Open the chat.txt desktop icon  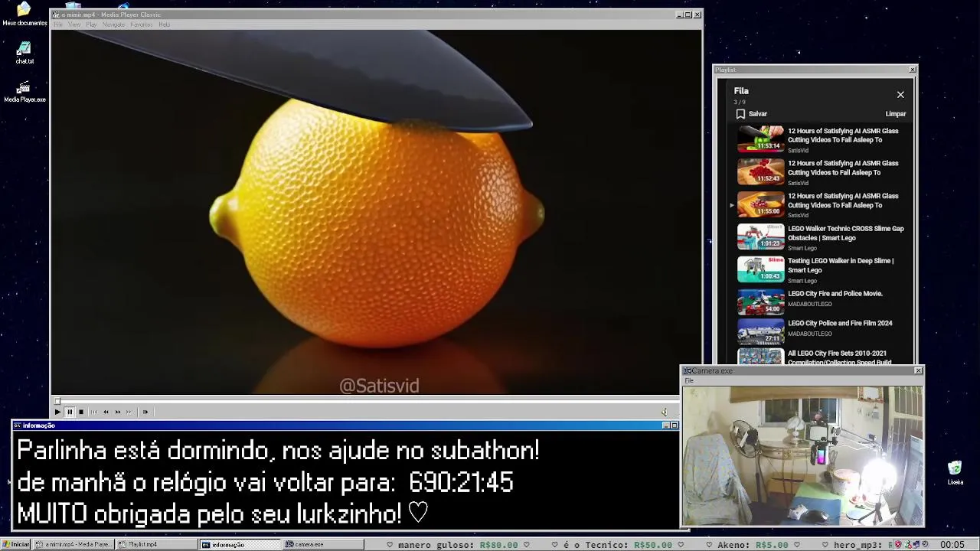point(24,53)
